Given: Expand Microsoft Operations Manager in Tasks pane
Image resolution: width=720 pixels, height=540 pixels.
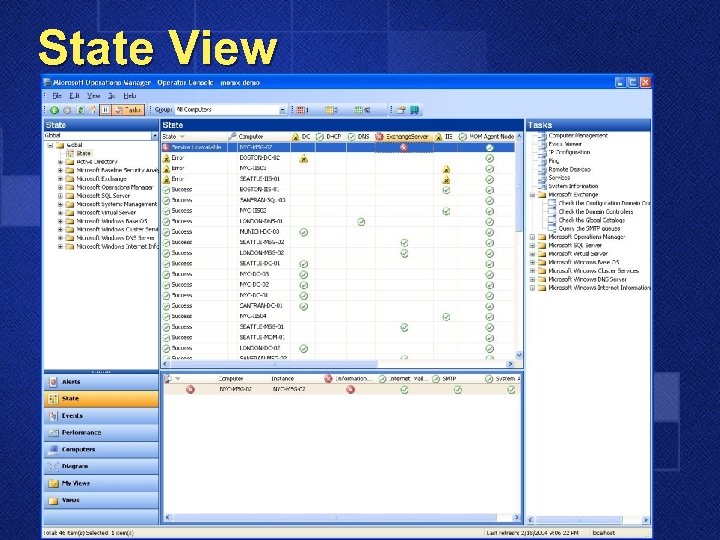Looking at the screenshot, I should [533, 237].
